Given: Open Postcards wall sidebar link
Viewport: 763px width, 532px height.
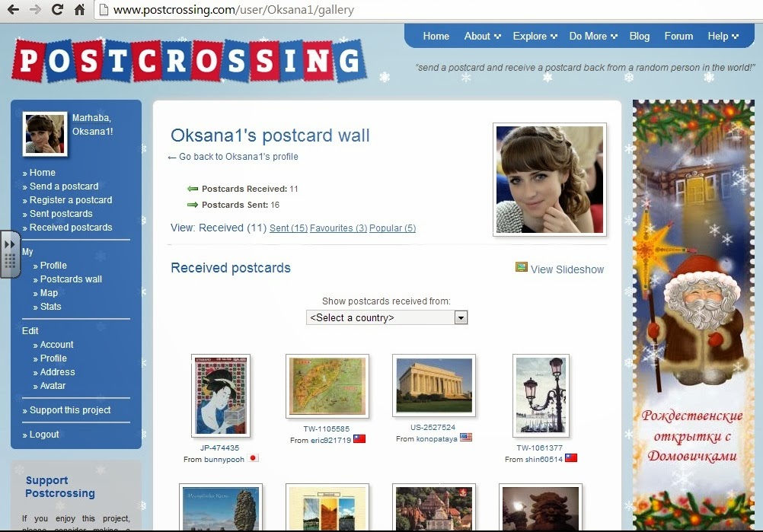Looking at the screenshot, I should pos(71,279).
